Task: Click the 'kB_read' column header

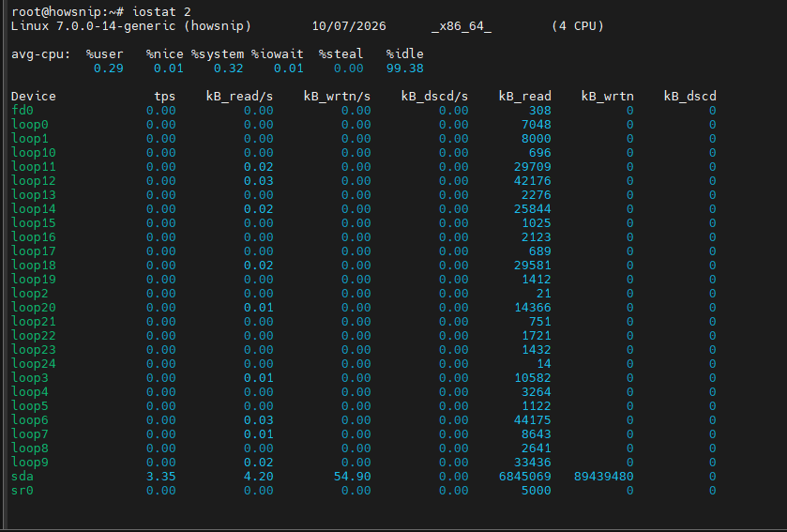Action: tap(524, 97)
